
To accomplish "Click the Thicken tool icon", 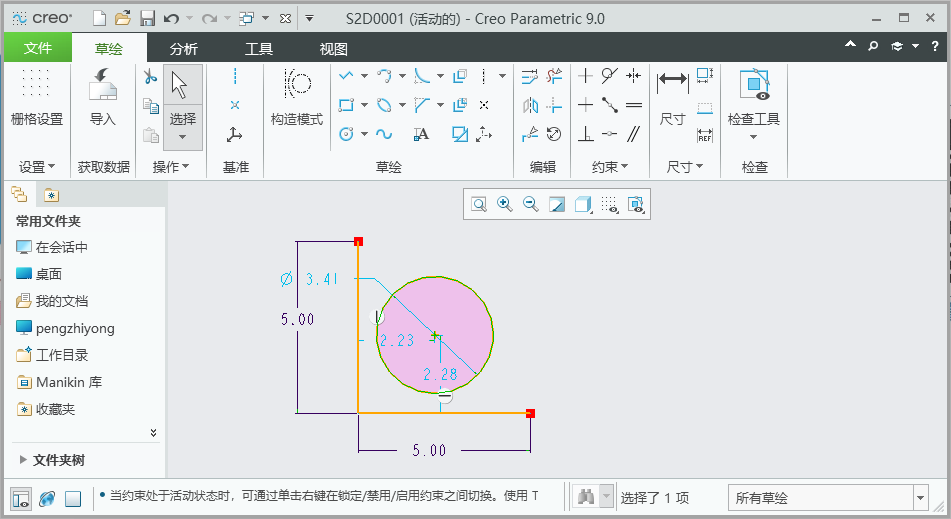I will tap(460, 105).
